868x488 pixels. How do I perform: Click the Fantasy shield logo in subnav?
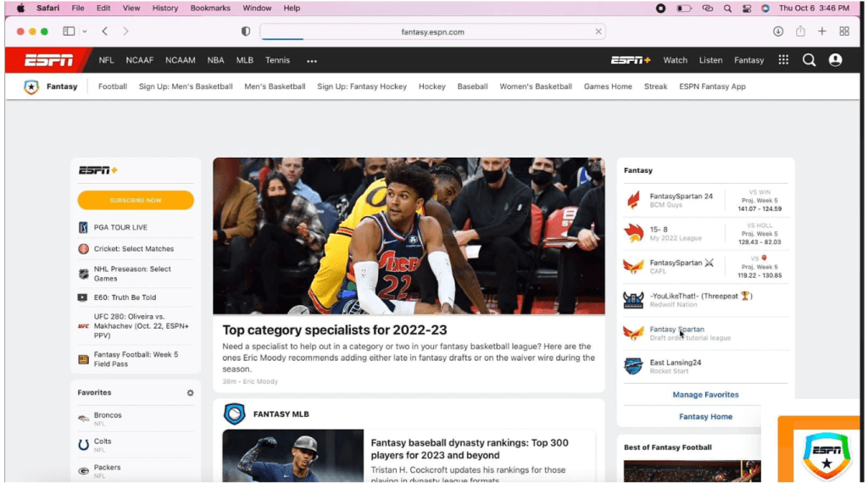coord(31,87)
